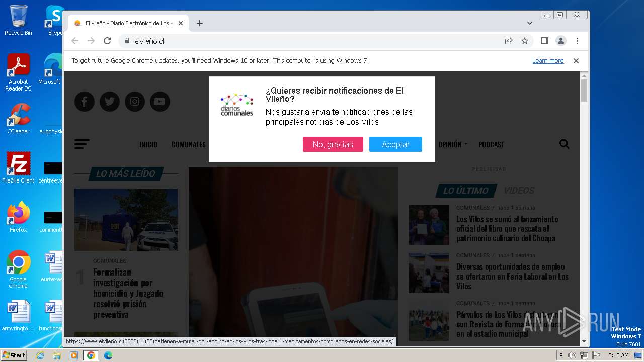
Task: Click the scrollbar down arrow
Action: [584, 342]
